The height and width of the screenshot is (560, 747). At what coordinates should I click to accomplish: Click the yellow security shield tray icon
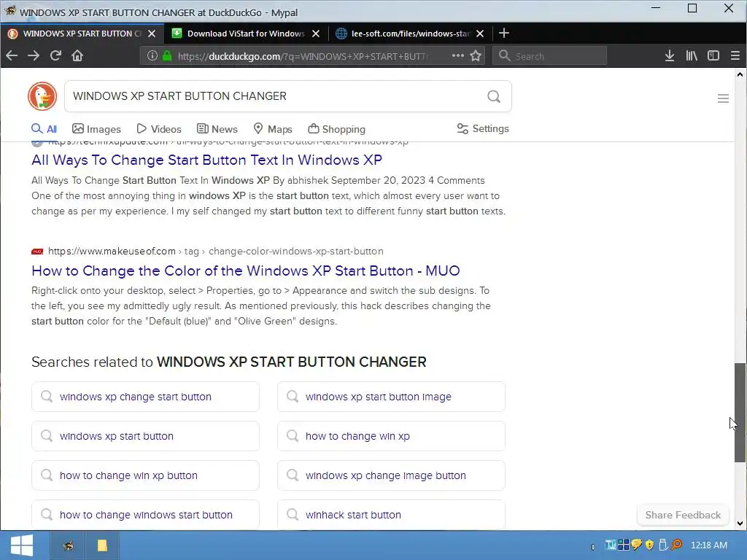(649, 545)
